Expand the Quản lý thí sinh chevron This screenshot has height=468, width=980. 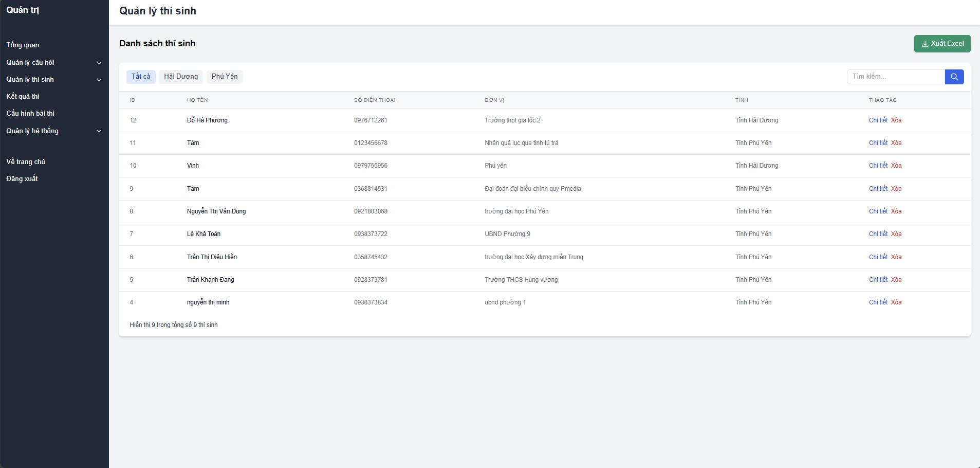click(x=99, y=80)
